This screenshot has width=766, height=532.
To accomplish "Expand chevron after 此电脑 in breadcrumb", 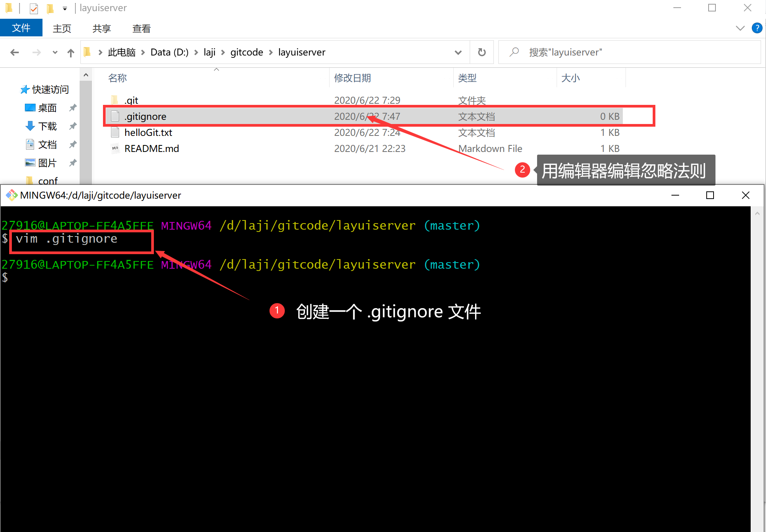I will tap(143, 52).
